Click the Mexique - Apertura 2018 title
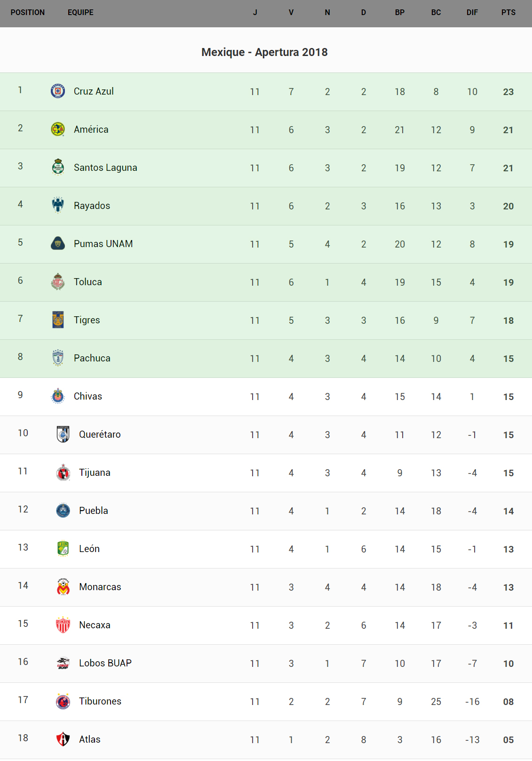The height and width of the screenshot is (761, 532). (264, 52)
